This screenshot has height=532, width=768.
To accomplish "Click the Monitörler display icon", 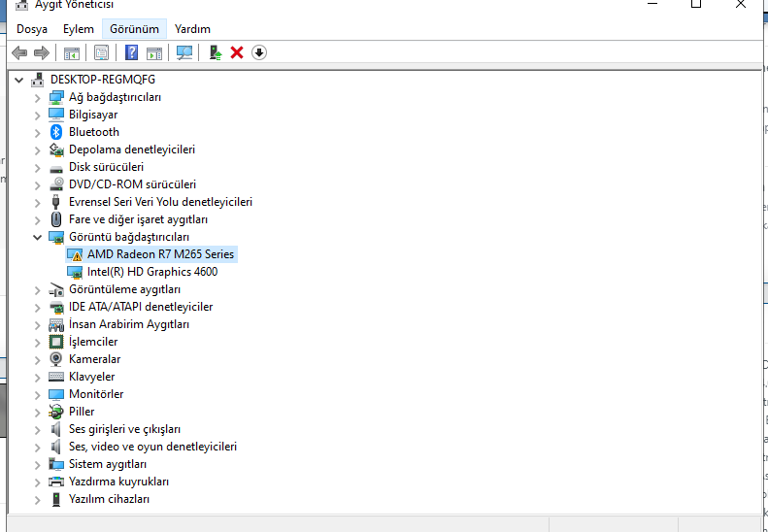I will click(56, 394).
